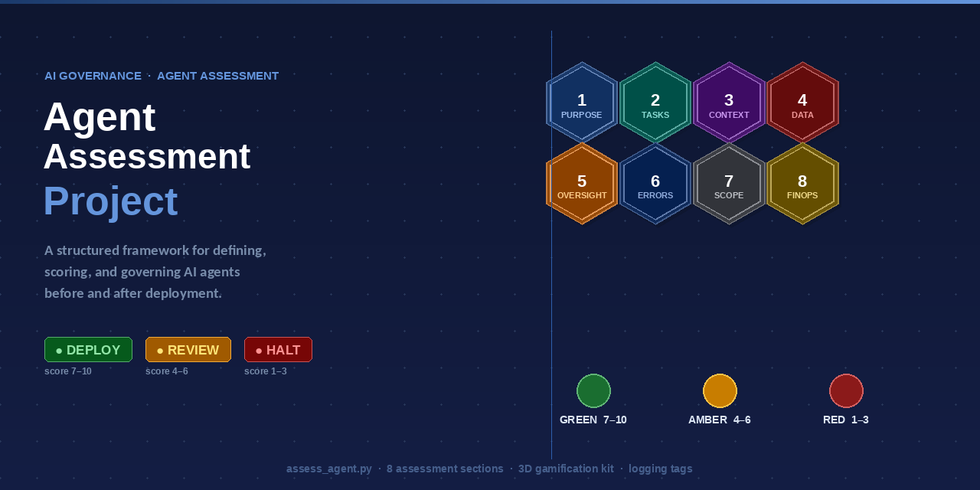Viewport: 980px width, 490px height.
Task: Select the green hexagon 2 Tasks
Action: (655, 103)
